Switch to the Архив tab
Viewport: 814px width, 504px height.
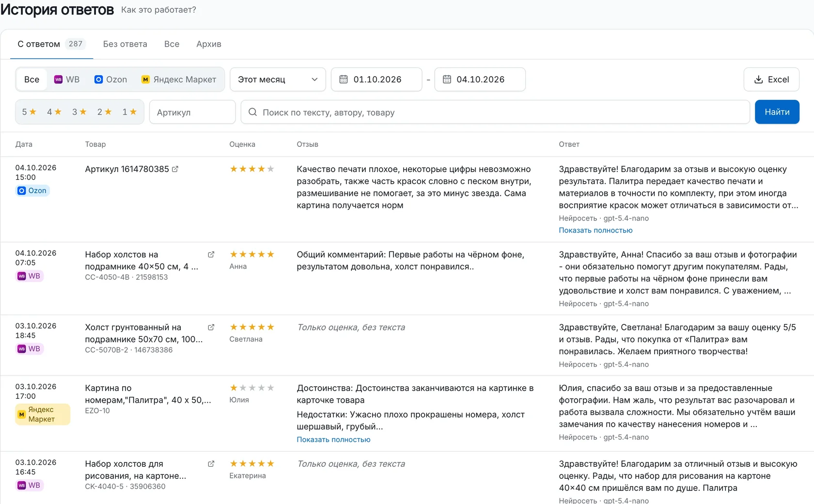pos(209,44)
